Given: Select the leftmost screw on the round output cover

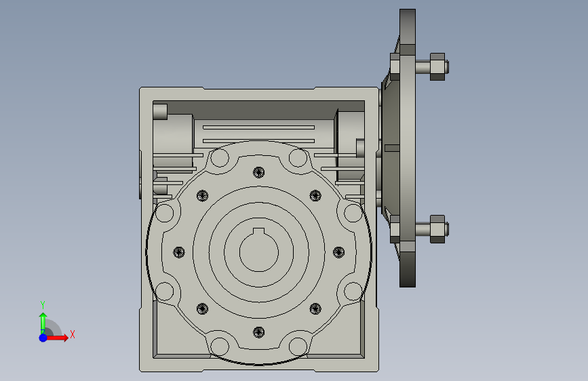Looking at the screenshot, I should [179, 252].
